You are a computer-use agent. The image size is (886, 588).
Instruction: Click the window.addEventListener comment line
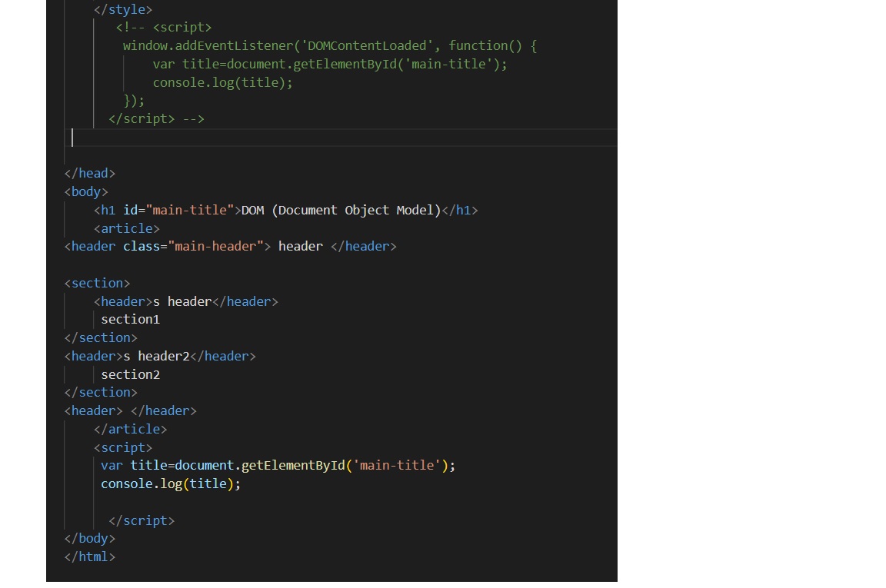click(x=330, y=46)
